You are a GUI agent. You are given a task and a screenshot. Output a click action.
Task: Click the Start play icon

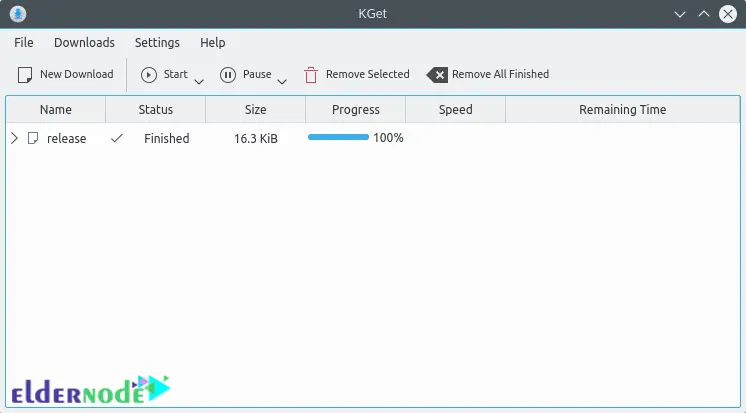click(x=149, y=75)
